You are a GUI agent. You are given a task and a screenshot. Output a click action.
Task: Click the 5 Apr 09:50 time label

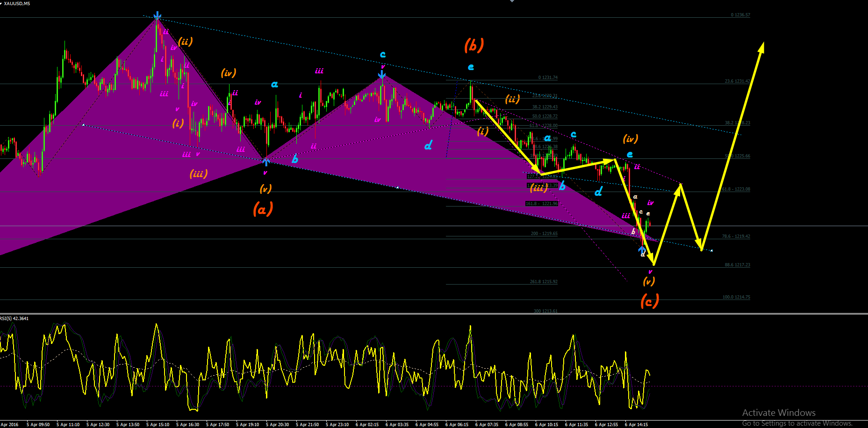click(38, 425)
